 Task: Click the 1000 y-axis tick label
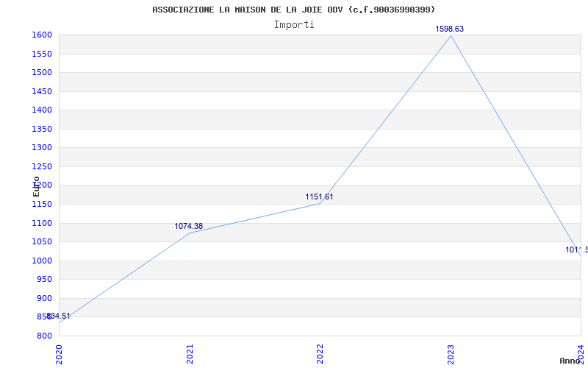[42, 261]
